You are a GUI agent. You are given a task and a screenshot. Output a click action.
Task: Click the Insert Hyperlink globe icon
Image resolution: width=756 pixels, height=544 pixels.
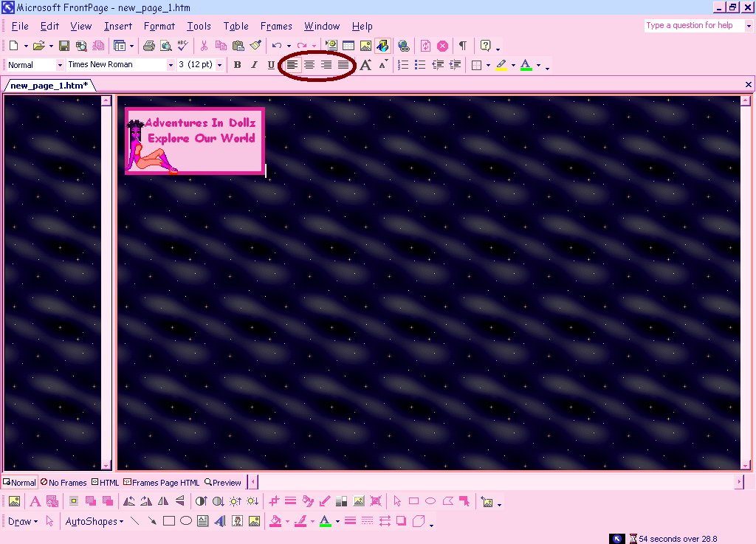click(x=404, y=46)
